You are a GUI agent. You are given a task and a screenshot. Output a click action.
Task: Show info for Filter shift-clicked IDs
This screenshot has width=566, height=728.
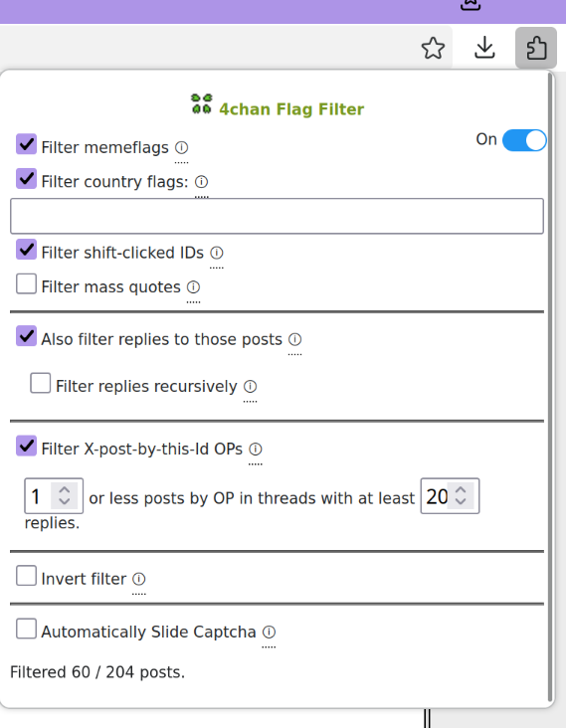[217, 253]
